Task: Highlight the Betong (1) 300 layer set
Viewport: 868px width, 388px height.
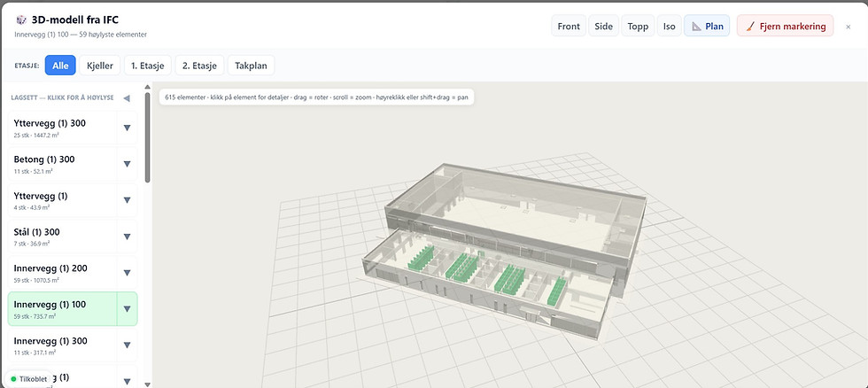Action: coord(62,164)
